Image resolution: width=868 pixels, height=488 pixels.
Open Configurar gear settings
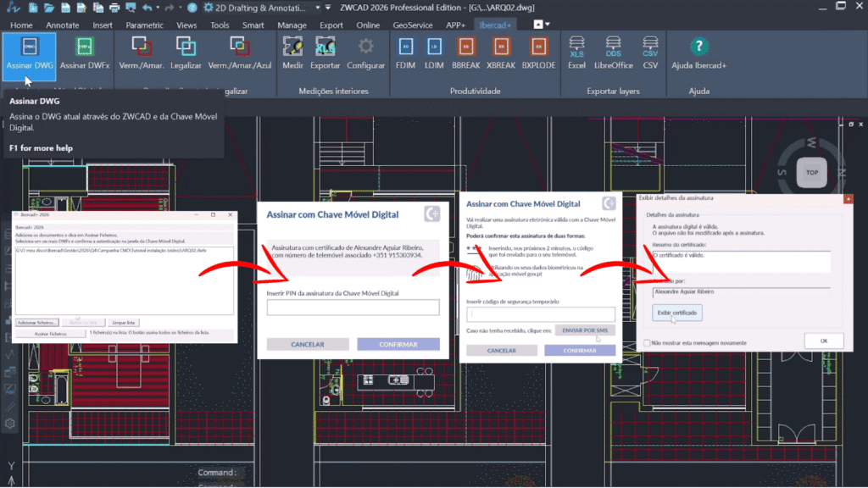pos(365,54)
